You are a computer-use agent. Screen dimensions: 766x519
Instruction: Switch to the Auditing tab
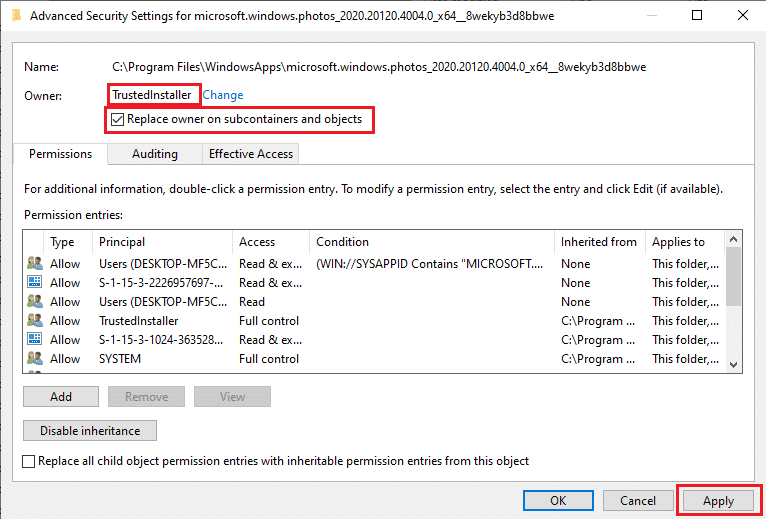[155, 154]
